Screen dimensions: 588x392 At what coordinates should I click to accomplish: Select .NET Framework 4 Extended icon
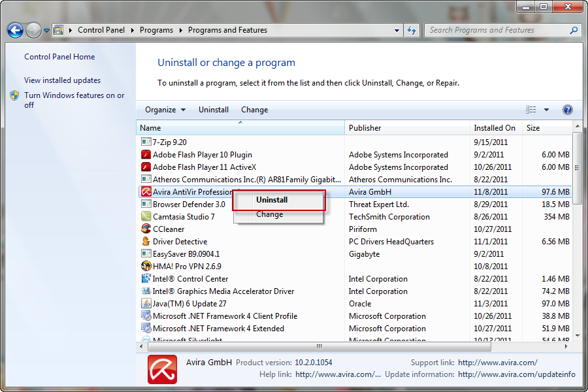click(146, 328)
